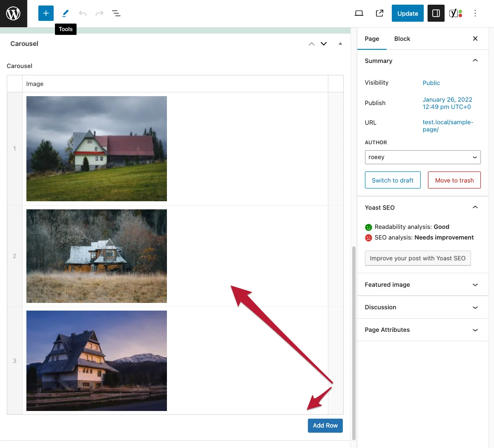Select the Tools pencil icon
The width and height of the screenshot is (494, 448).
(66, 13)
